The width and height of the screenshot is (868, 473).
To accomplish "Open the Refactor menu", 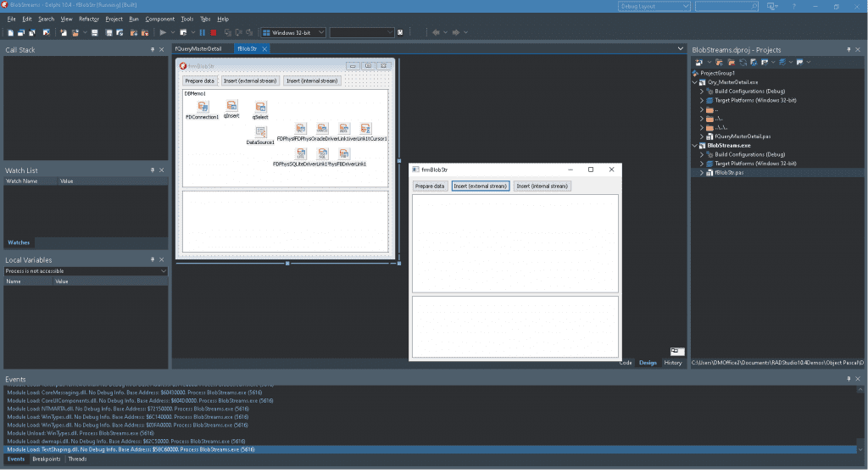I will [x=88, y=19].
